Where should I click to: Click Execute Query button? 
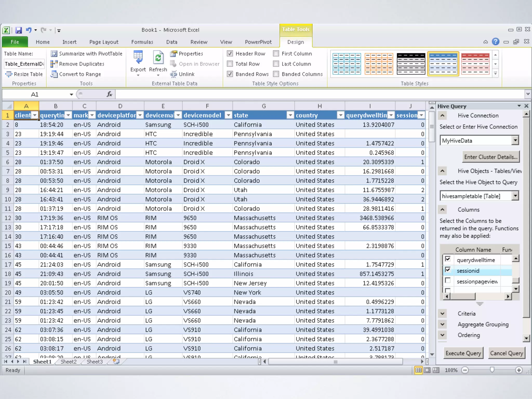coord(463,353)
